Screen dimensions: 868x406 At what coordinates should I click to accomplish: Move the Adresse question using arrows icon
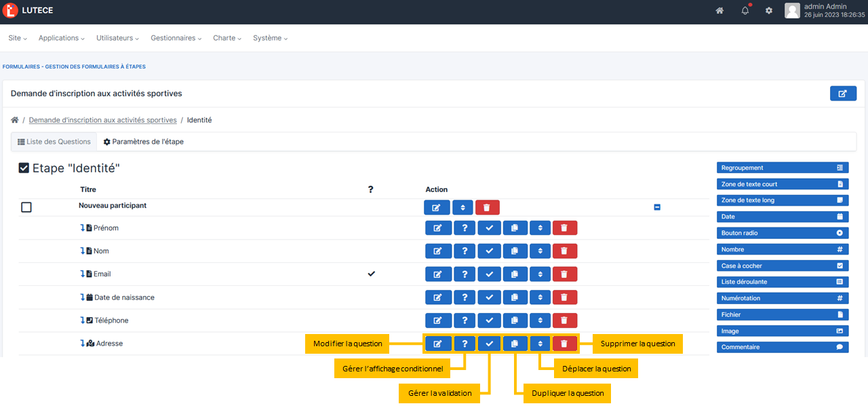(540, 344)
